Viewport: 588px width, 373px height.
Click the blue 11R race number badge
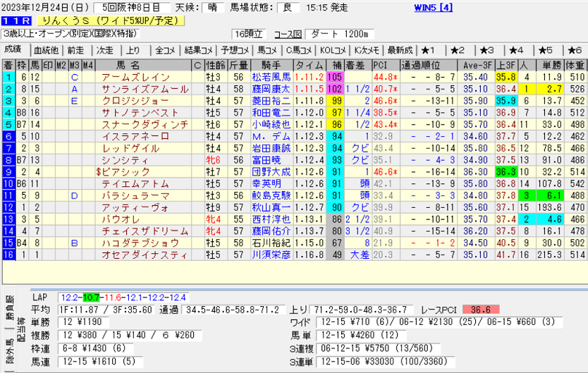(15, 20)
